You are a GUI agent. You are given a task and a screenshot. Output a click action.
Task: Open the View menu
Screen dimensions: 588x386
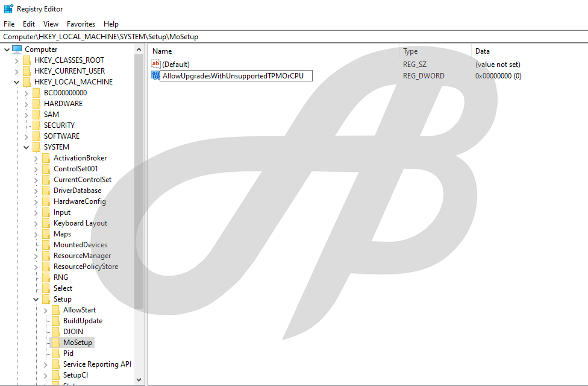(51, 24)
